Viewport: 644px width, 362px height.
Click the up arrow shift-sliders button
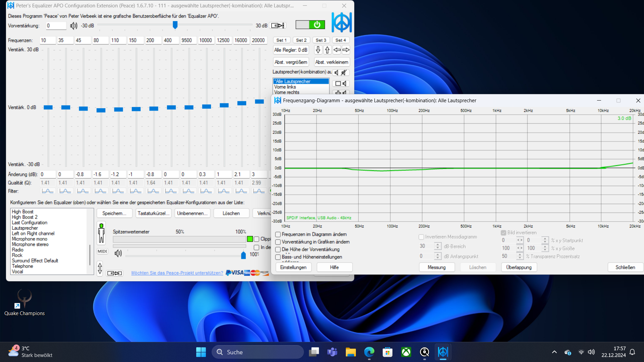327,50
